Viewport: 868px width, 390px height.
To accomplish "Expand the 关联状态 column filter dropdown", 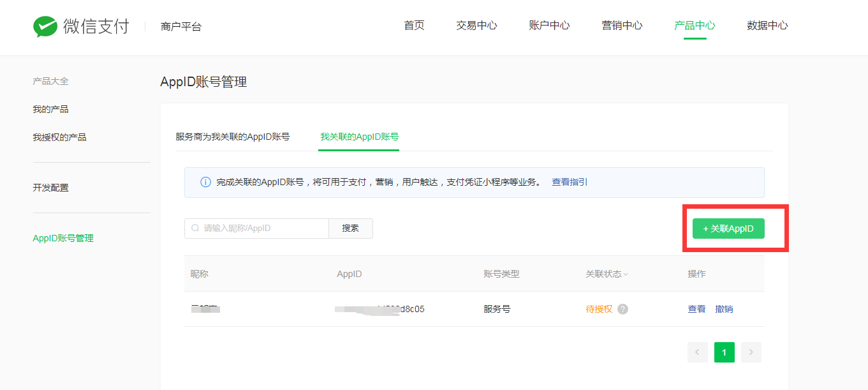I will [x=626, y=274].
